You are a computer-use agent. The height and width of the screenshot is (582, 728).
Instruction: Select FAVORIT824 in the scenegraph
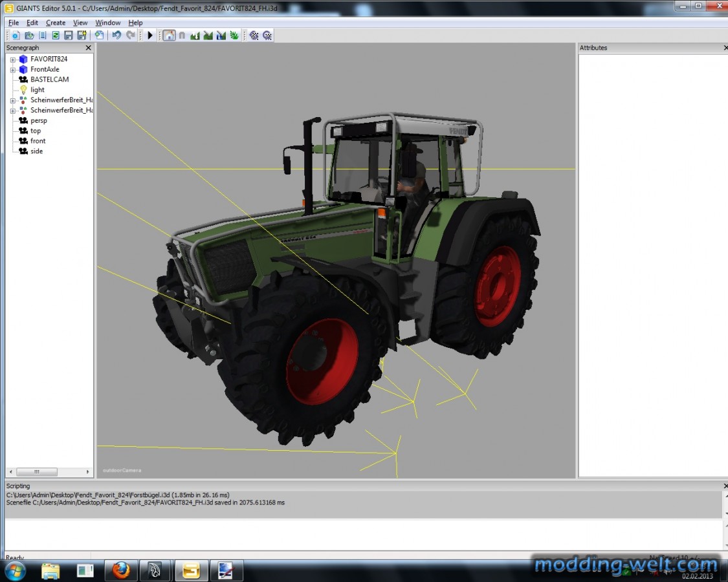[x=49, y=59]
